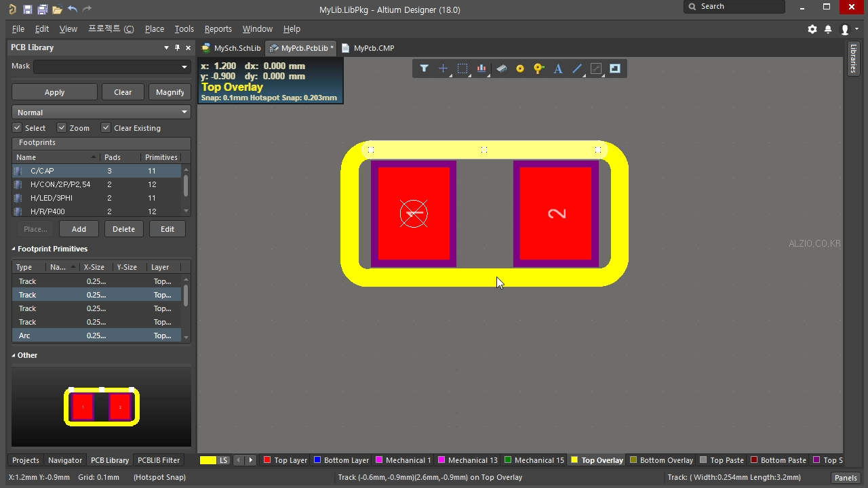
Task: Click the selection filter funnel icon
Action: coord(424,68)
